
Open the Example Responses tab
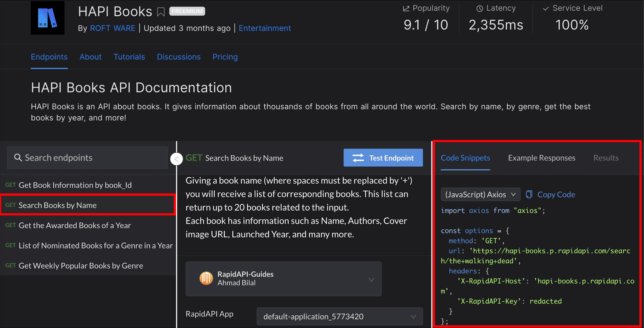tap(542, 158)
